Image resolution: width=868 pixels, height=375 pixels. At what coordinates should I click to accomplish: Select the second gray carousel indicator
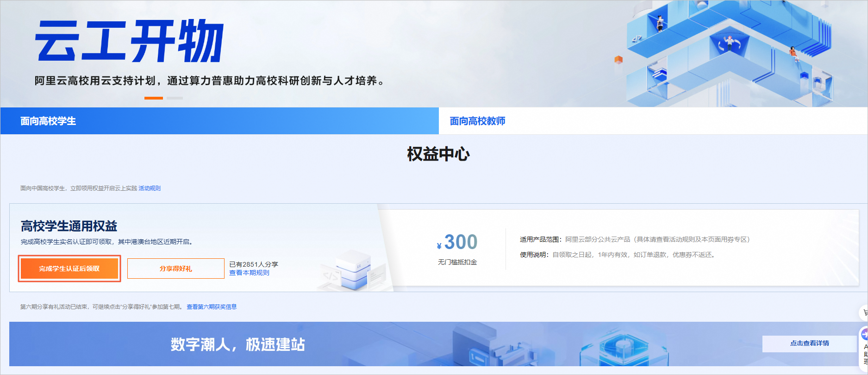click(x=175, y=98)
